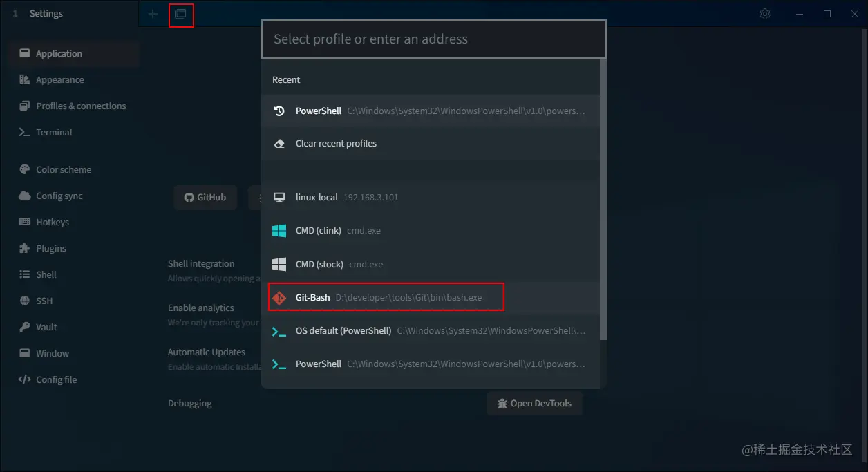Click the Open DevTools button
868x472 pixels.
tap(534, 404)
